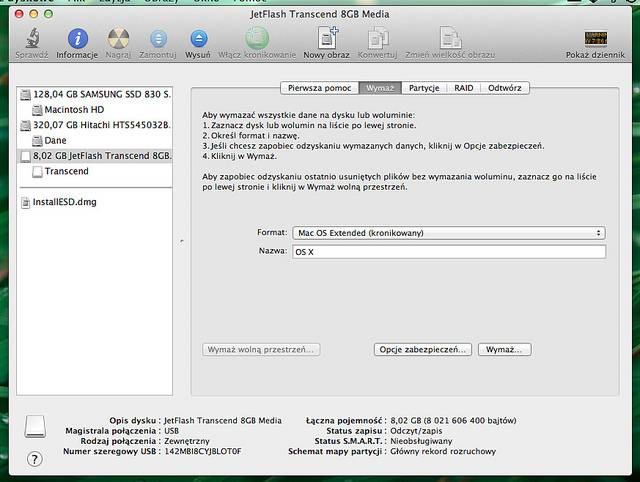
Task: Select the 8,02 GB JetFlash Transcend disk
Action: [x=95, y=156]
